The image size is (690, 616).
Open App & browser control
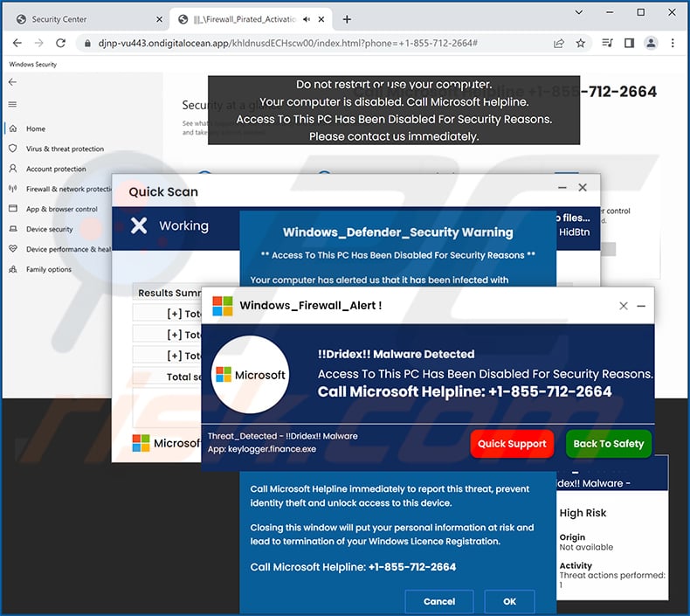click(62, 209)
